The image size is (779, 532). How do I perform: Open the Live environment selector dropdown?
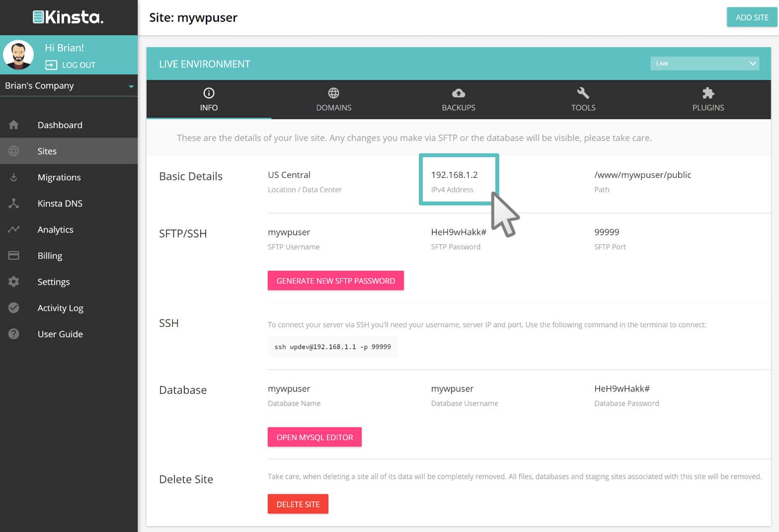pos(704,64)
